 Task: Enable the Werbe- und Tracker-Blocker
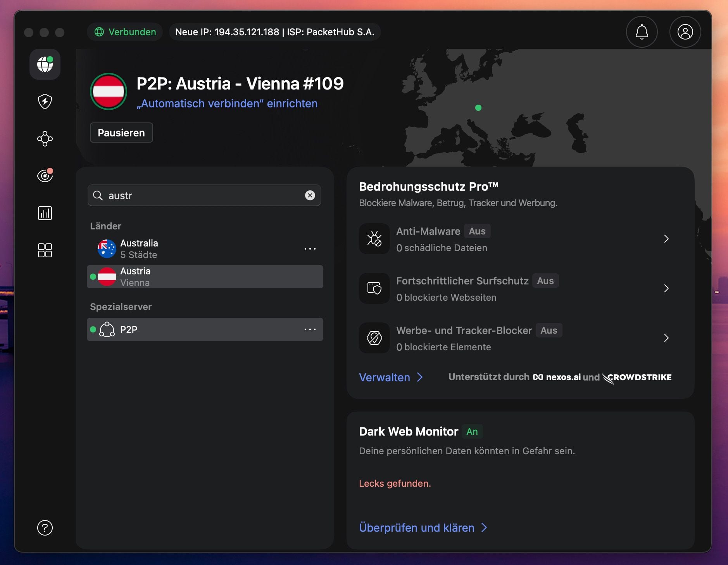click(x=548, y=330)
